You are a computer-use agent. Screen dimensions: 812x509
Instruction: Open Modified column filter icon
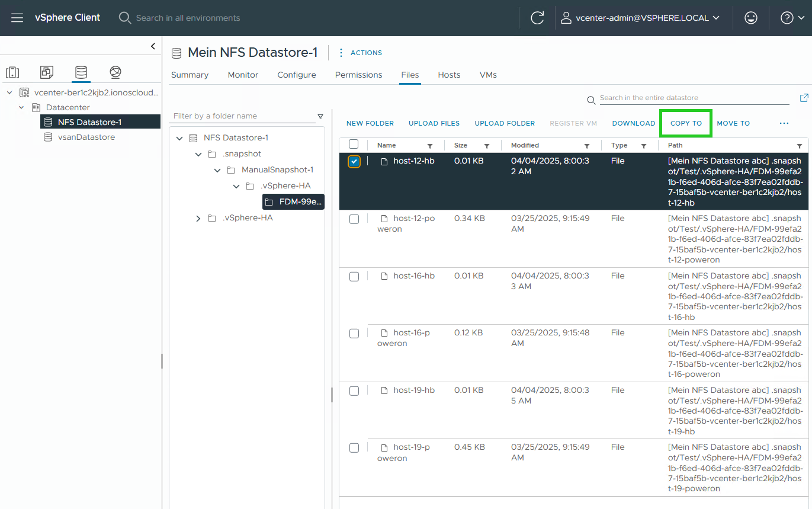[x=587, y=146]
